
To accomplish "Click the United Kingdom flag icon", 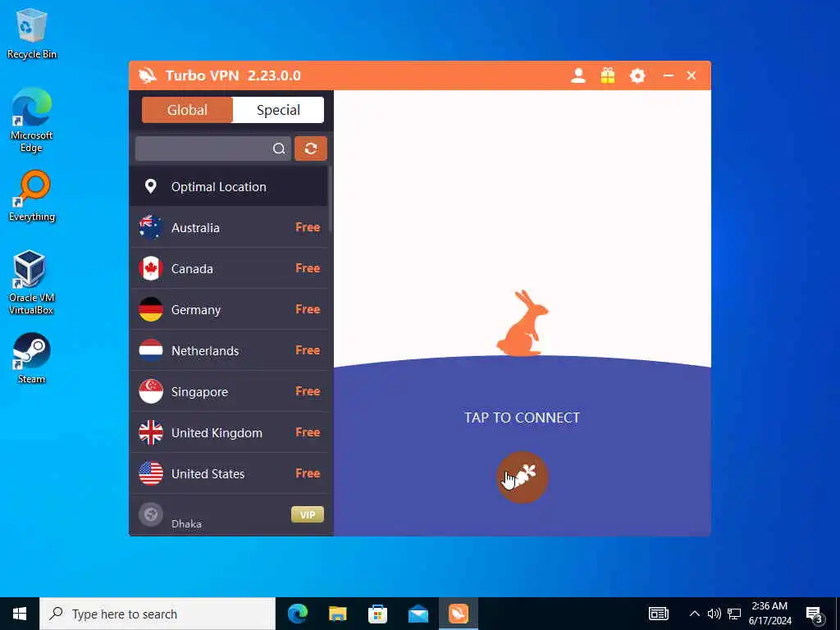I will (151, 432).
